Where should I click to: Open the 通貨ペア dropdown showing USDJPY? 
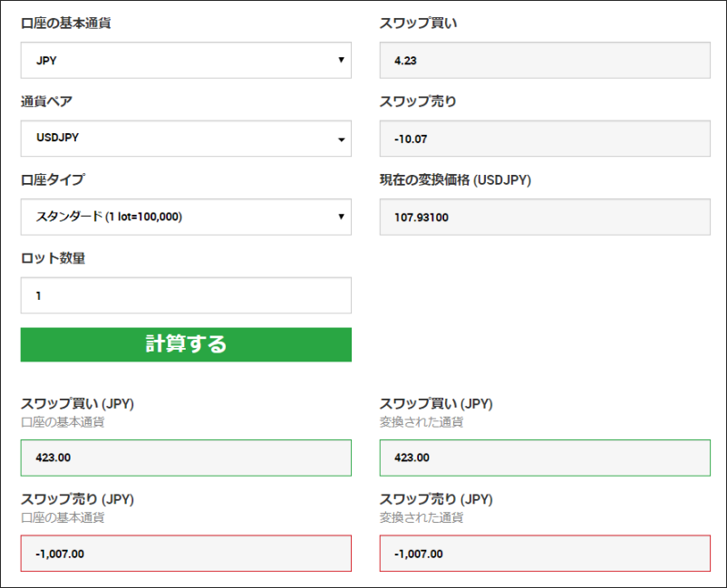(185, 139)
